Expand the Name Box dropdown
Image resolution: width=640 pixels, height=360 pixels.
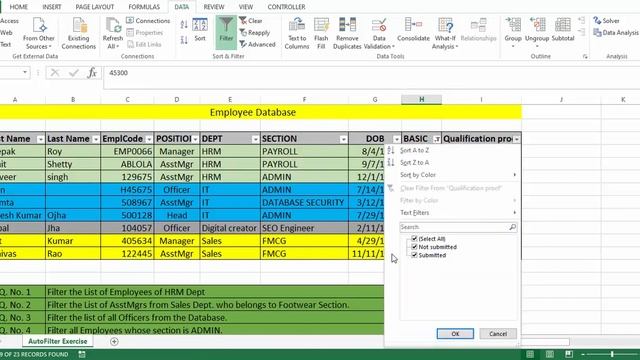(25, 73)
